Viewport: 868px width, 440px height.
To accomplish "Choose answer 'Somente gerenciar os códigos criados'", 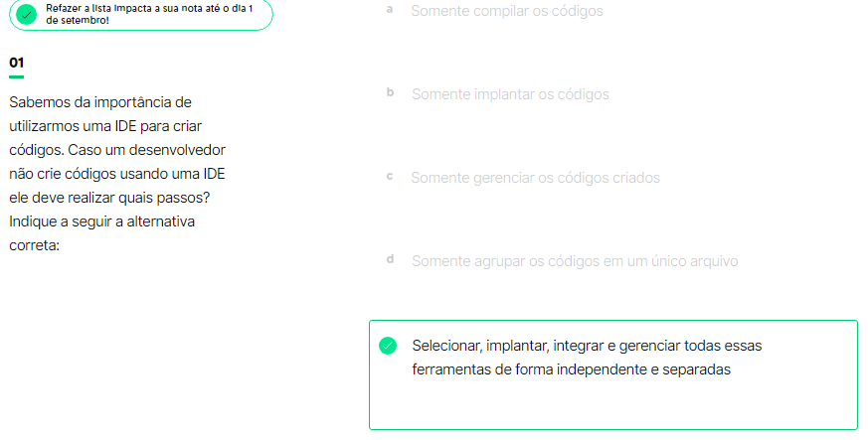I will tap(535, 178).
